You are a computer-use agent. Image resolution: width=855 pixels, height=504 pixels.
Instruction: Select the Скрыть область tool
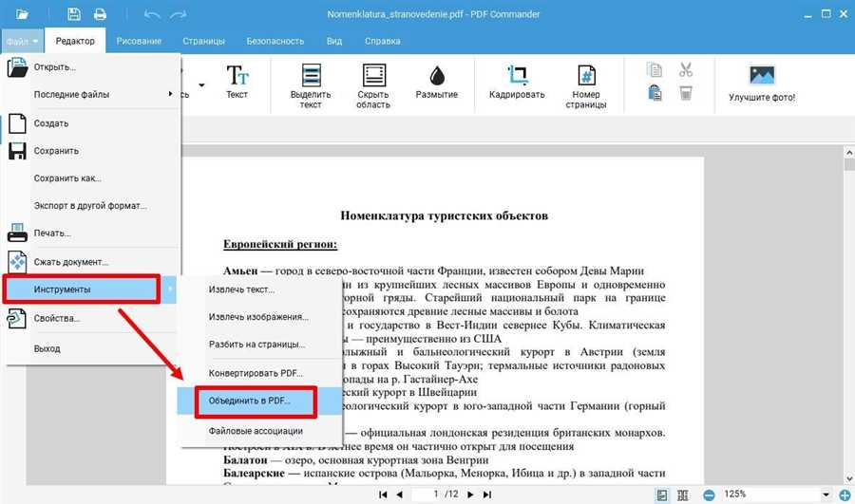tap(373, 85)
